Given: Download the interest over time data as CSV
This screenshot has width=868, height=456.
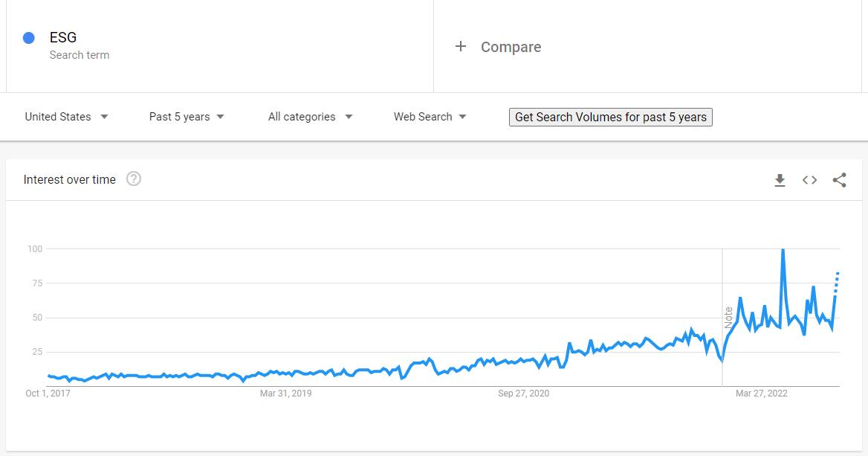Looking at the screenshot, I should (780, 179).
